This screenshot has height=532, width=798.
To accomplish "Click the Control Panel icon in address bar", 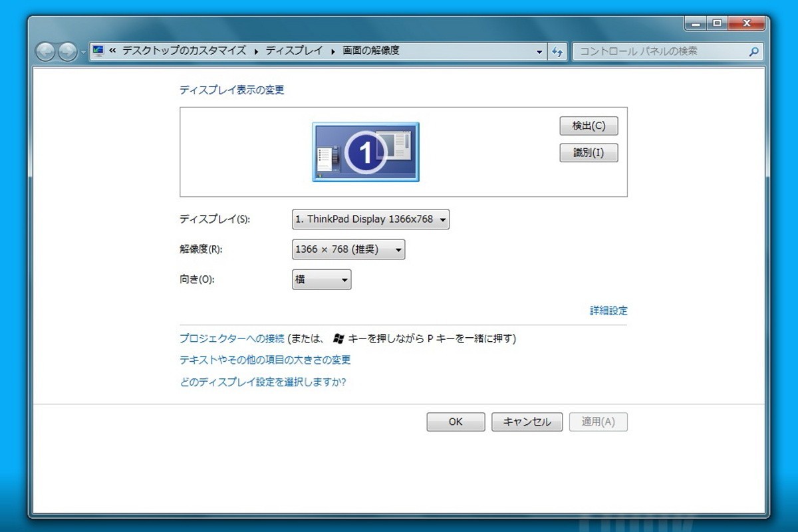I will [98, 51].
